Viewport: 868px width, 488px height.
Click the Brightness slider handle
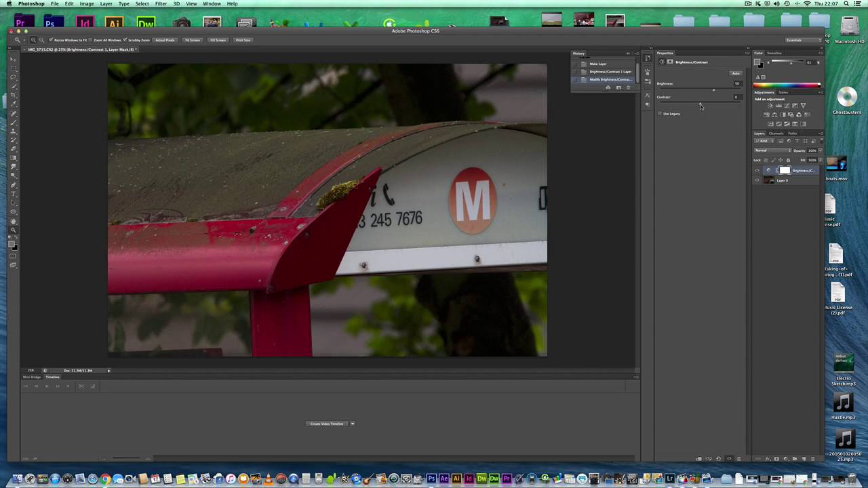click(x=713, y=90)
